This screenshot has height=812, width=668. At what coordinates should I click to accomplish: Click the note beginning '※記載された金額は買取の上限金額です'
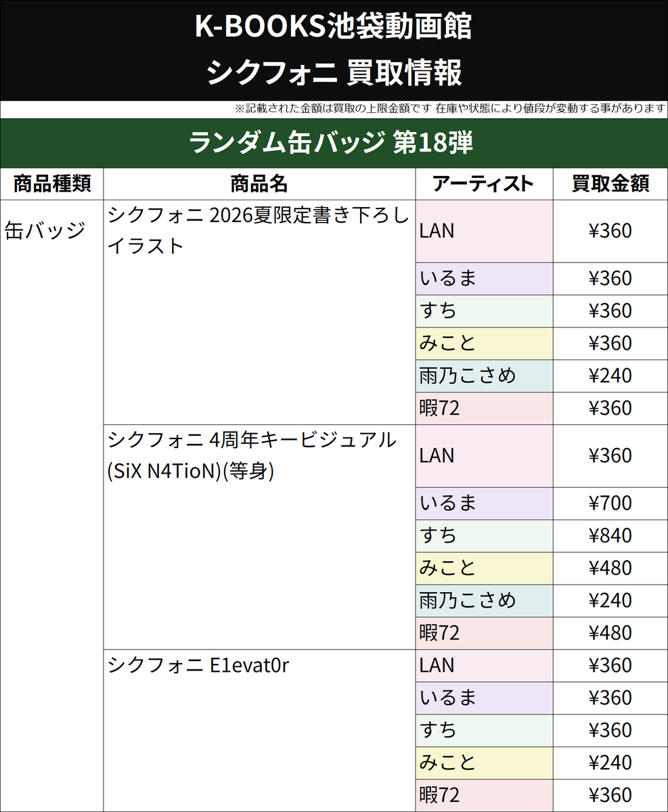pos(450,108)
